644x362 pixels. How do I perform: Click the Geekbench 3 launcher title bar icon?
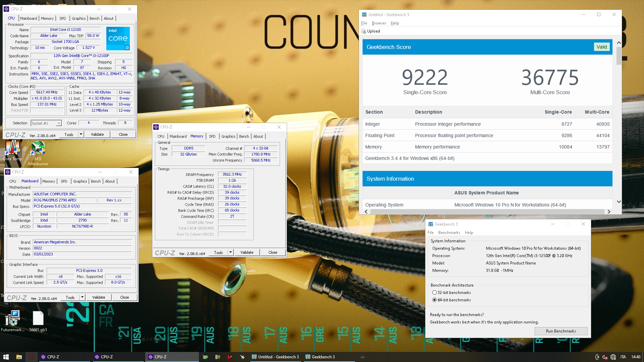tap(431, 224)
